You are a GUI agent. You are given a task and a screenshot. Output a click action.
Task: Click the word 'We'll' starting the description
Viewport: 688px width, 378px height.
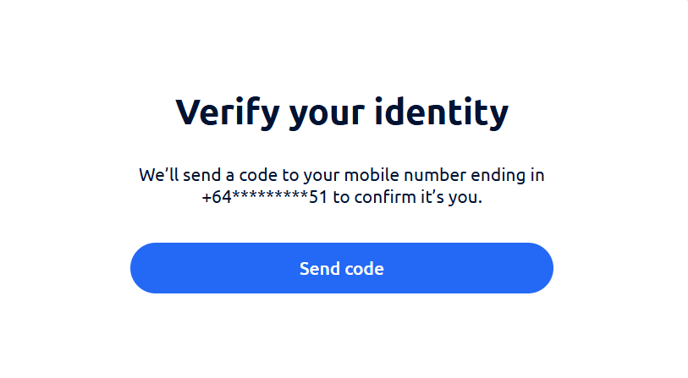(x=158, y=175)
